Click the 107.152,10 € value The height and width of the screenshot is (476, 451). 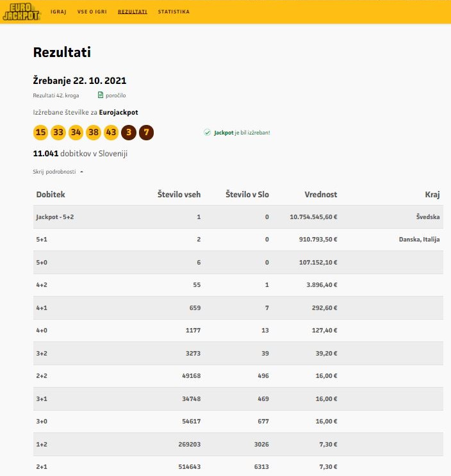318,263
